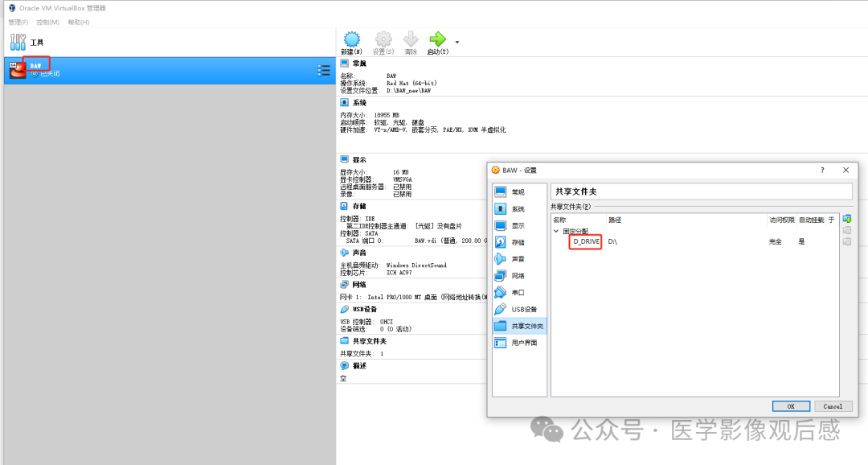
Task: Select the 串口 serial ports settings
Action: point(518,292)
